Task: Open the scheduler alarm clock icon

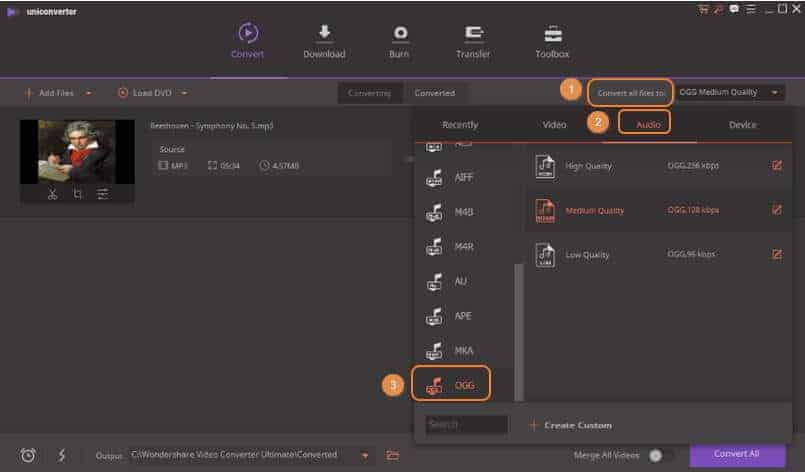Action: click(x=28, y=455)
